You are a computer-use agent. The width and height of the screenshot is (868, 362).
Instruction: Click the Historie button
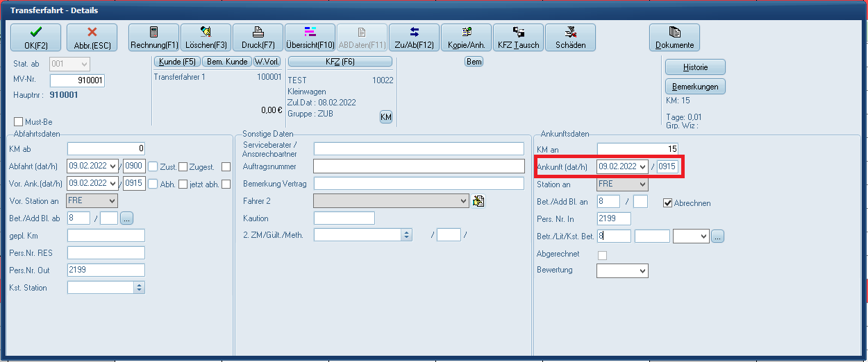point(695,67)
